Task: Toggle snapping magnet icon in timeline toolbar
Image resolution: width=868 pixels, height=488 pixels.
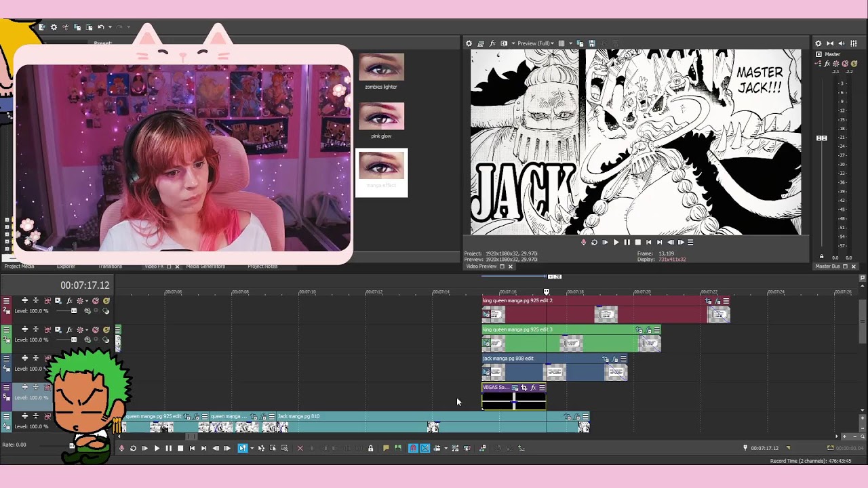Action: tap(413, 448)
